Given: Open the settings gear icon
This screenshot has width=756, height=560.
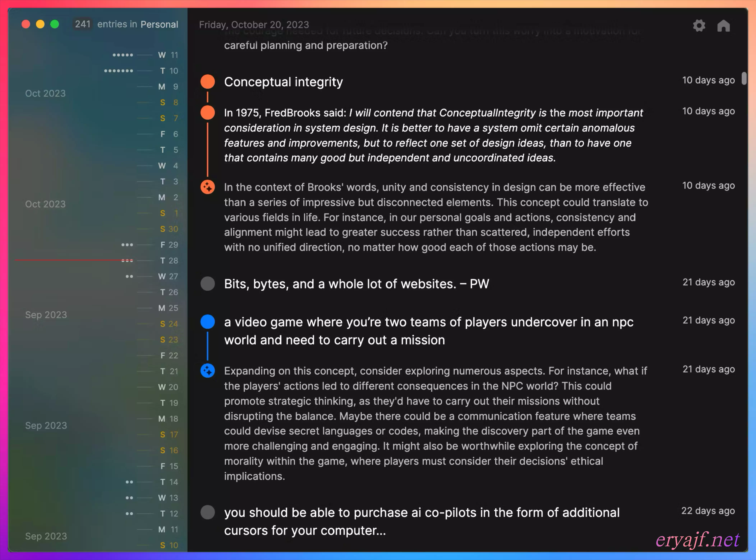Looking at the screenshot, I should point(699,25).
